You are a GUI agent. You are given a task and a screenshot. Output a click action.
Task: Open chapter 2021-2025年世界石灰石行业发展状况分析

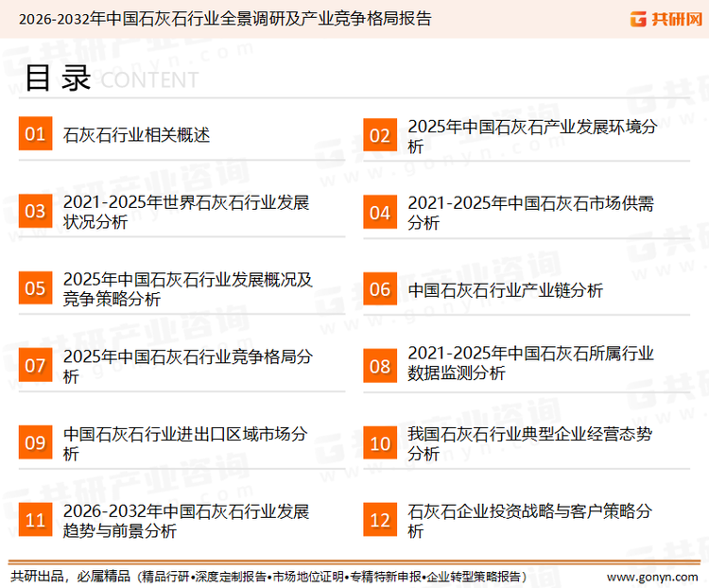pos(186,212)
